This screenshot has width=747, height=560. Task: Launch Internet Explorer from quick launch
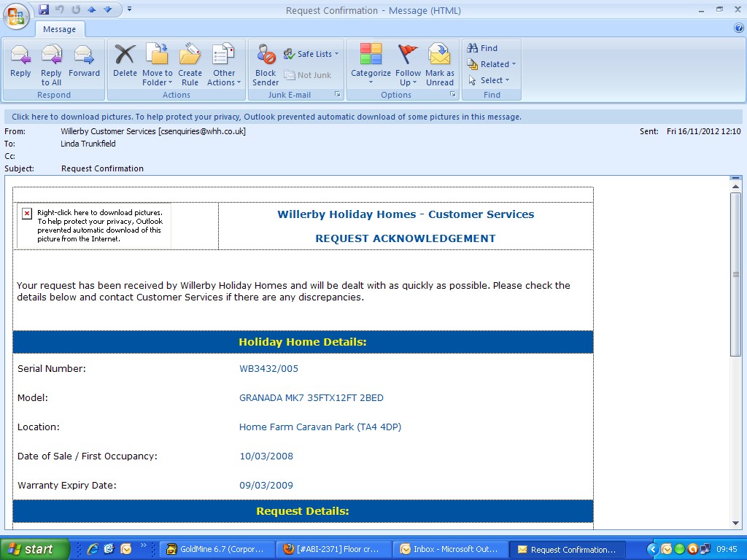93,549
